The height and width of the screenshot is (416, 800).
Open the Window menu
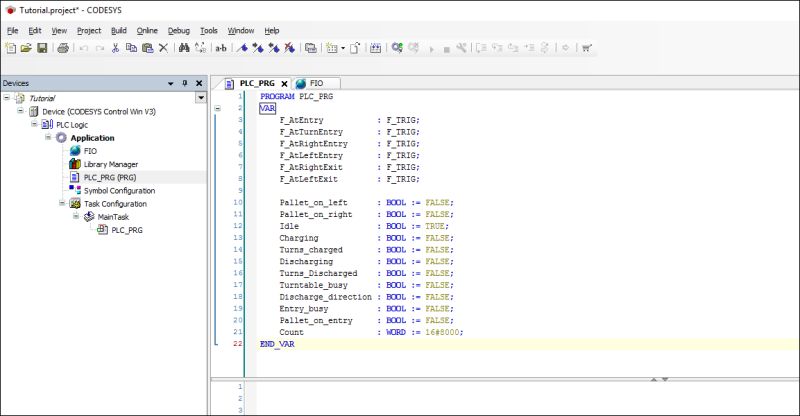point(241,31)
